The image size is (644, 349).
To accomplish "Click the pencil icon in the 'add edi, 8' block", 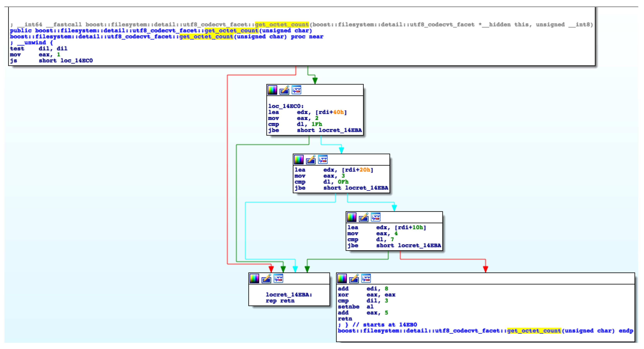I will pyautogui.click(x=354, y=279).
